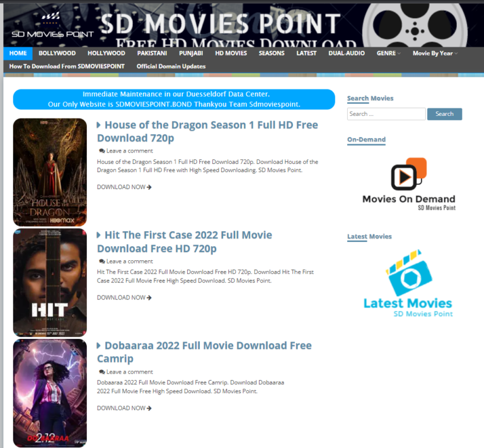Click the House of the Dragon description text
The image size is (484, 448).
tap(207, 166)
